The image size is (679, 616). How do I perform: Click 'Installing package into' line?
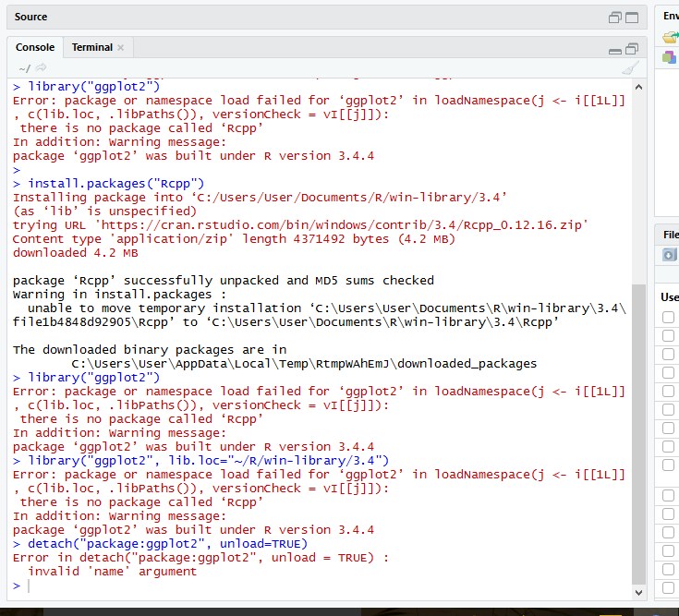pos(260,198)
